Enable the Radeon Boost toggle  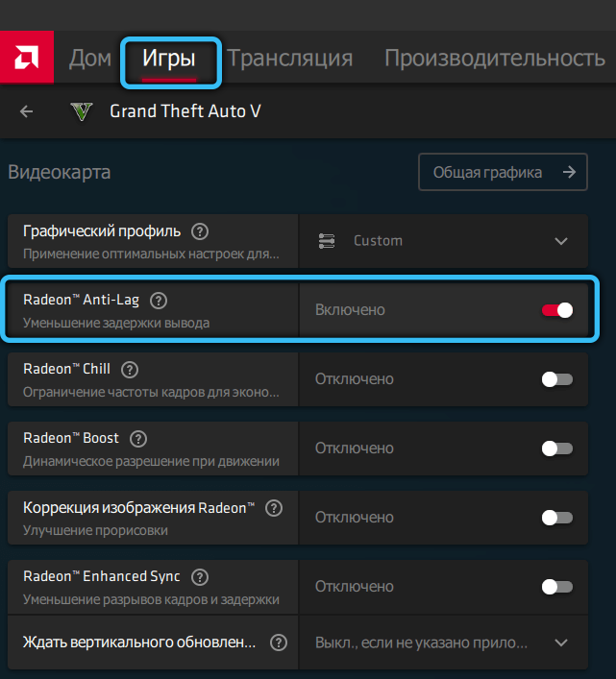[557, 449]
